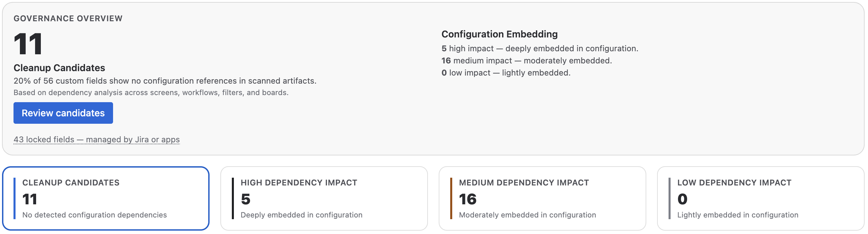Click the 20% of 56 custom fields text
This screenshot has width=868, height=234.
tap(165, 81)
